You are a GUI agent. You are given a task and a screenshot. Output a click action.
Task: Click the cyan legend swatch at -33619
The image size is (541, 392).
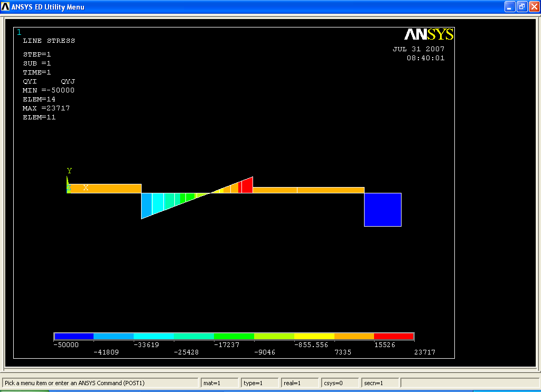(x=154, y=336)
